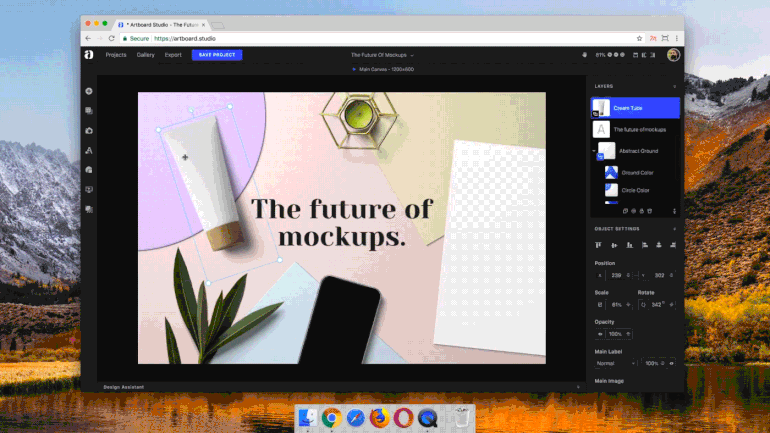Toggle smart object badge on Cream Tube thumbnail
The image size is (770, 433).
tap(595, 114)
